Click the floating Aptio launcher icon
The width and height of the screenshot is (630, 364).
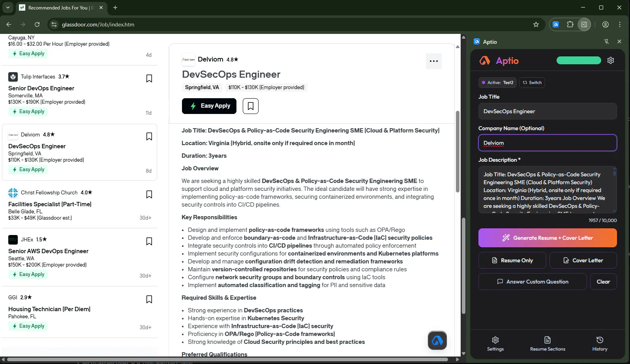click(437, 340)
